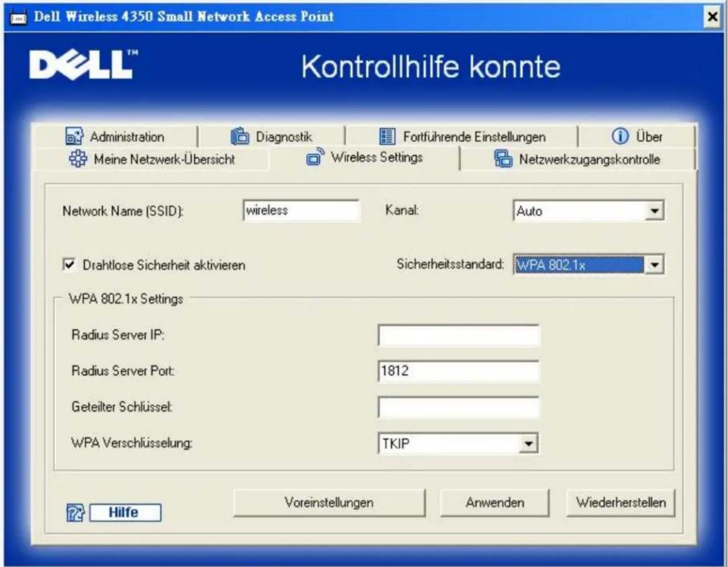This screenshot has width=728, height=567.
Task: Open the Sicherheitsstandard dropdown
Action: pos(653,264)
